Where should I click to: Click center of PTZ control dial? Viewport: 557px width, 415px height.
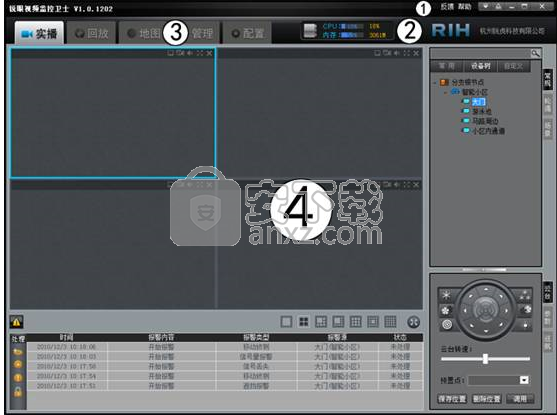click(x=486, y=311)
